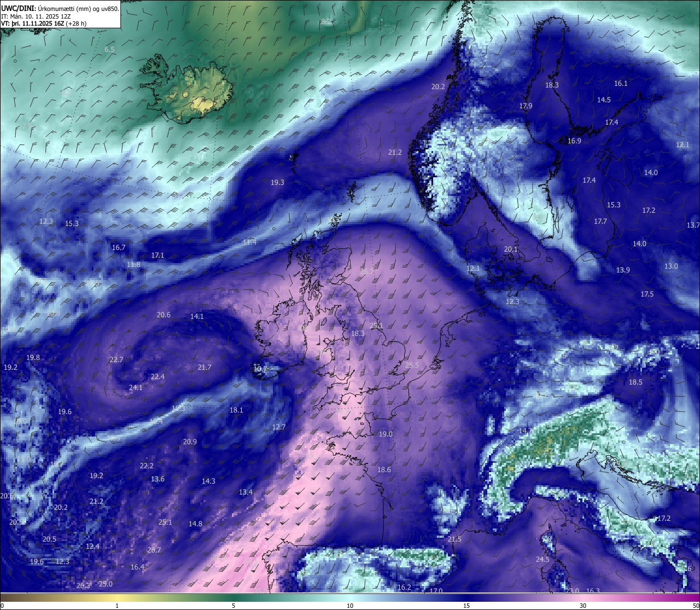This screenshot has width=700, height=610.
Task: Click the 26.7 value label
Action: pyautogui.click(x=154, y=550)
